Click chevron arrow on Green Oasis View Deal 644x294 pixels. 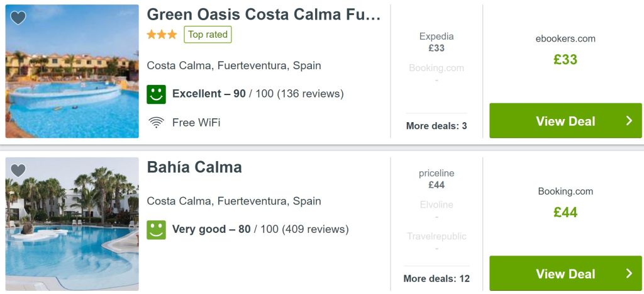(x=629, y=120)
